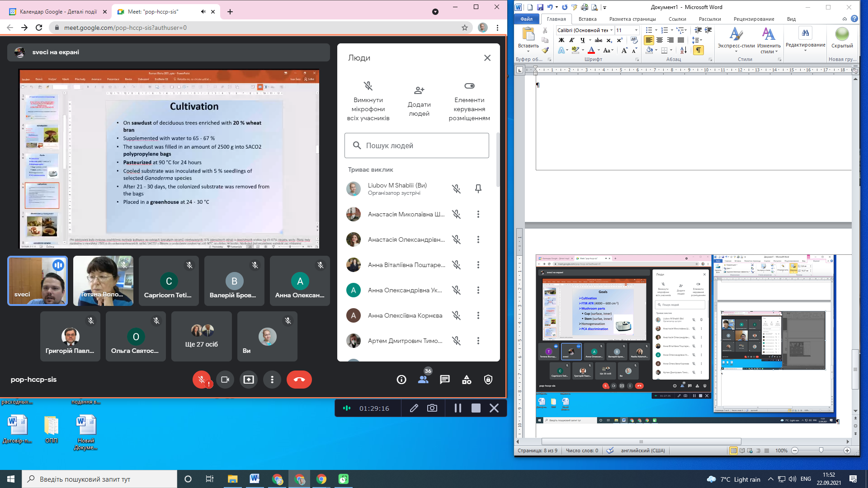
Task: Justify paragraph text in Word
Action: point(681,40)
